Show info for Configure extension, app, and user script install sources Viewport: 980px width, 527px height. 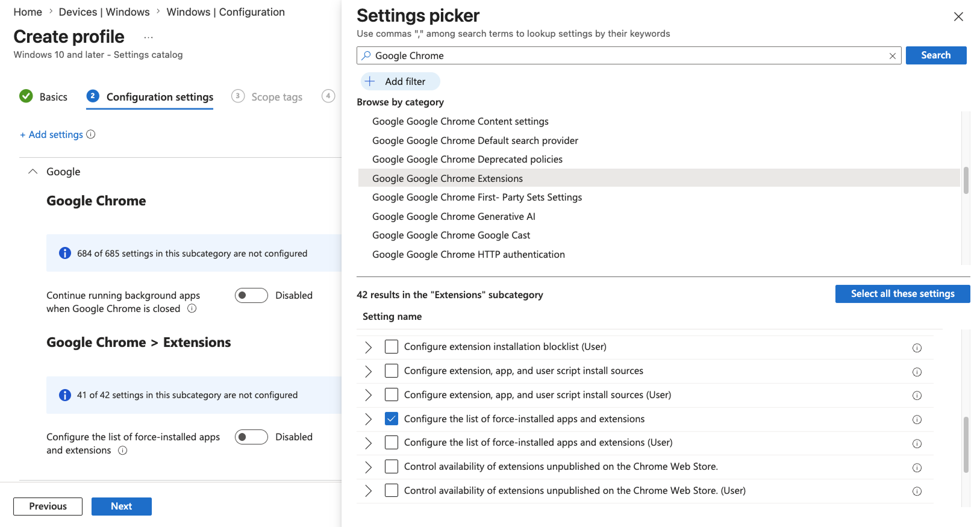917,372
